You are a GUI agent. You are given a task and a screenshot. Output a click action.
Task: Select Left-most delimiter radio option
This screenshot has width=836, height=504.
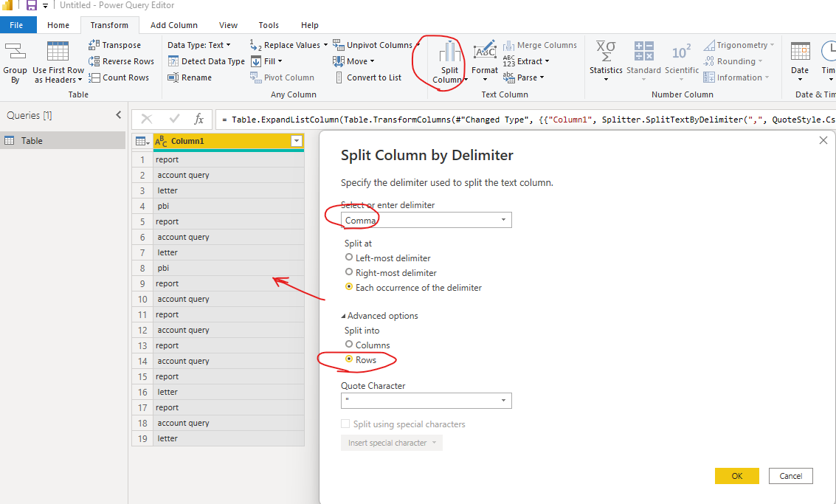pos(349,257)
